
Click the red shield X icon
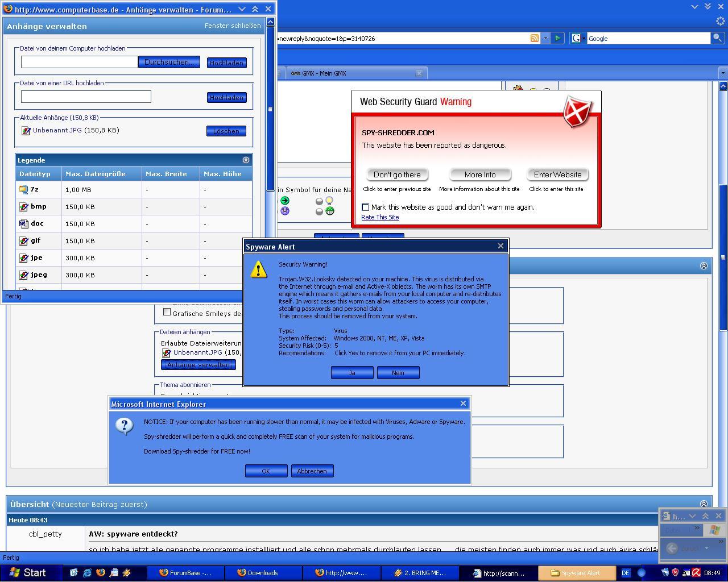point(578,111)
